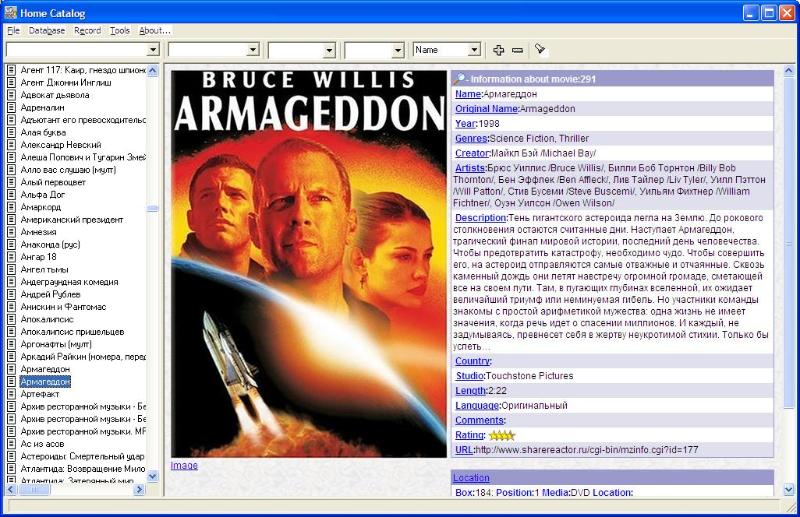Image resolution: width=800 pixels, height=517 pixels.
Task: Select Агент Джонни Инглиш in the list
Action: point(66,83)
